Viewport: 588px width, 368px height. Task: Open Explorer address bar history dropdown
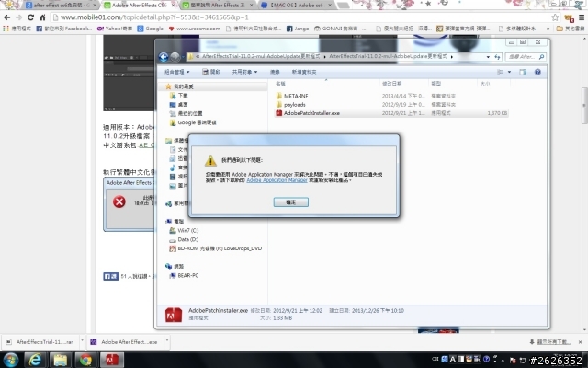[488, 57]
